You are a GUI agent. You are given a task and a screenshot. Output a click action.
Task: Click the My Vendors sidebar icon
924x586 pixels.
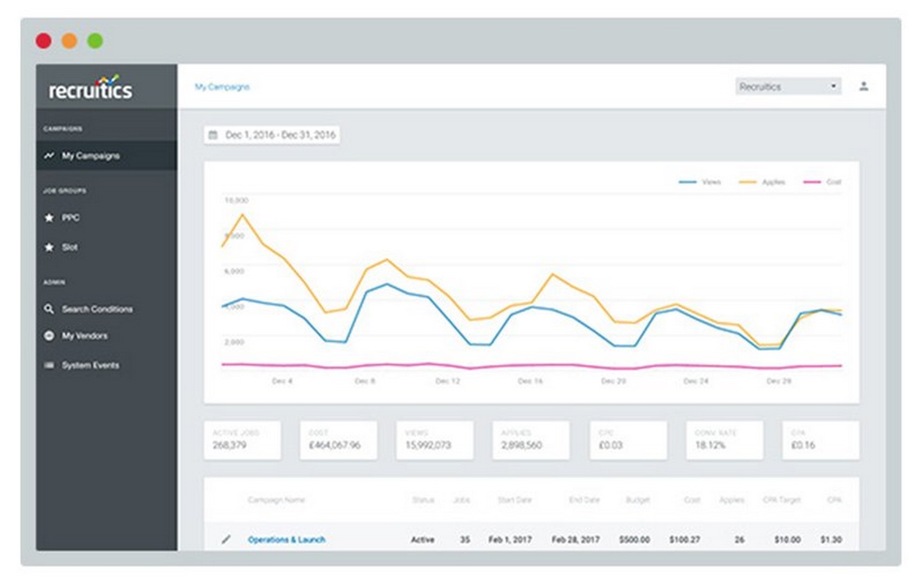tap(49, 336)
